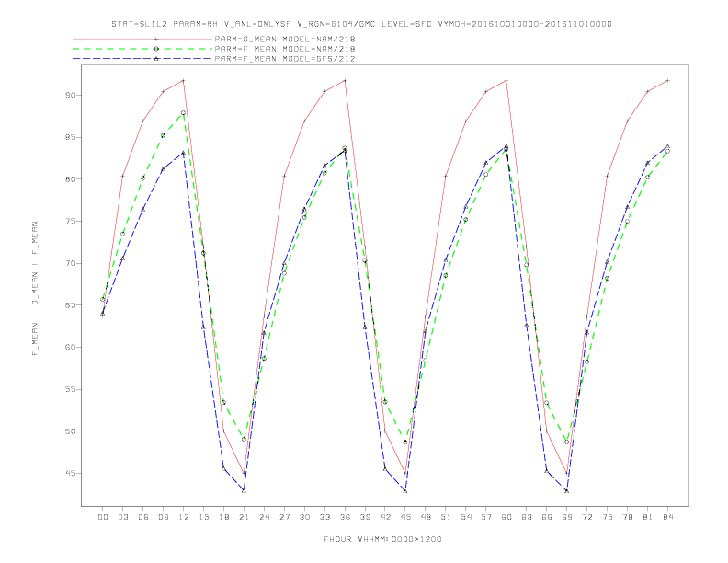
Task: Click y-axis tick label 60
Action: tap(71, 347)
